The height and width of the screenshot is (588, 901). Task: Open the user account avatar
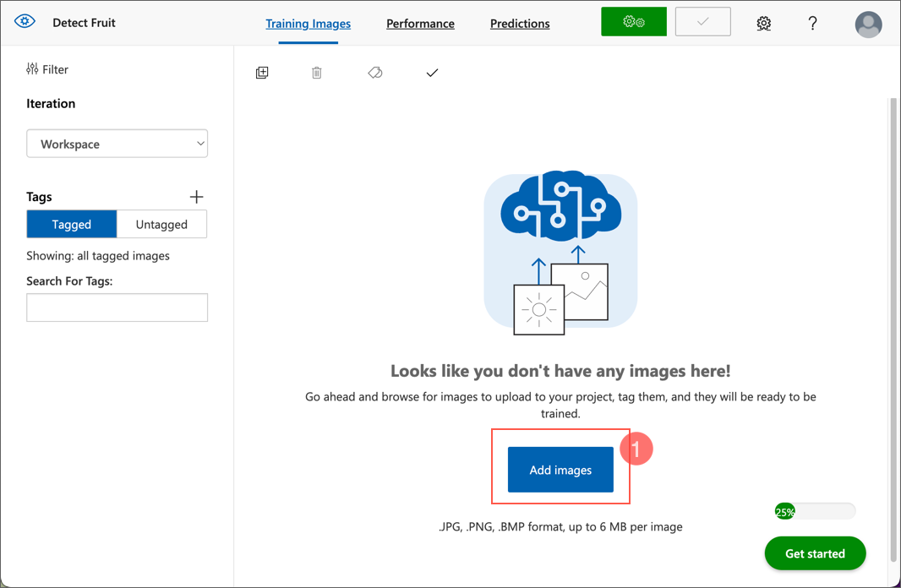tap(868, 24)
